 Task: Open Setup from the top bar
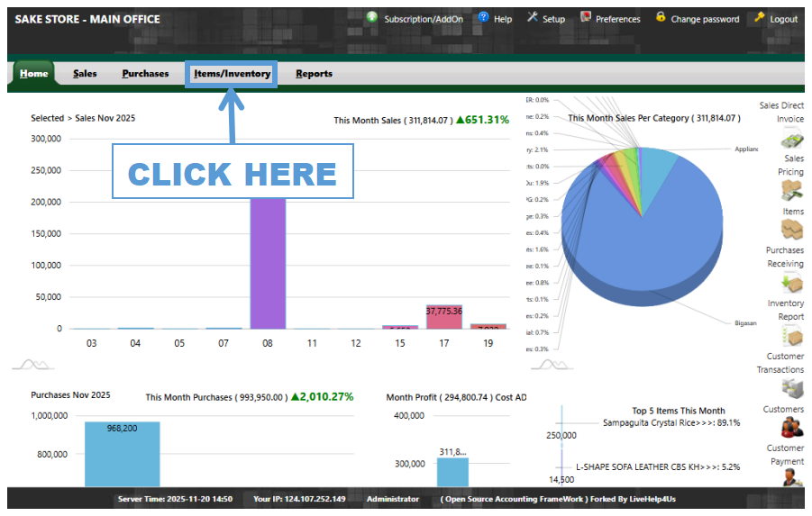(546, 19)
